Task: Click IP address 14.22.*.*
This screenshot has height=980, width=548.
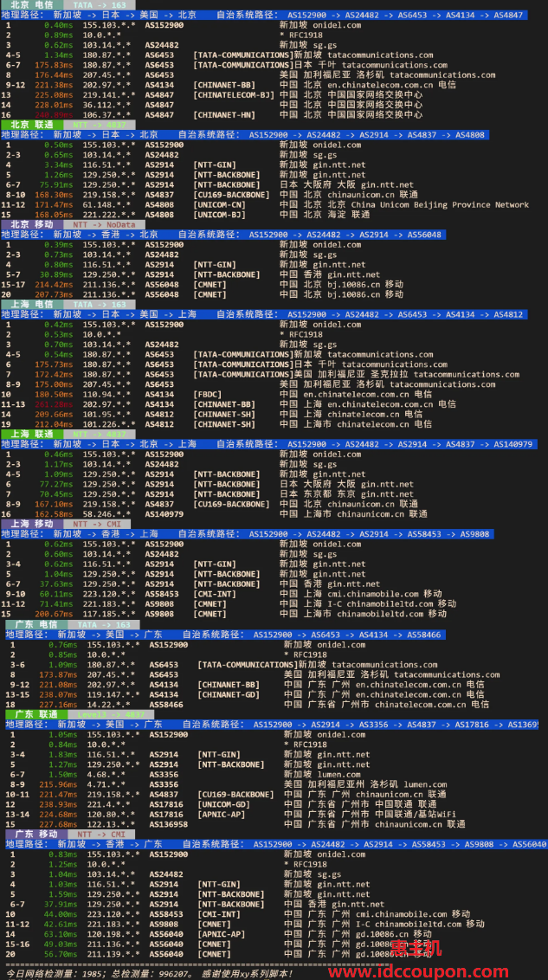Action: click(109, 705)
